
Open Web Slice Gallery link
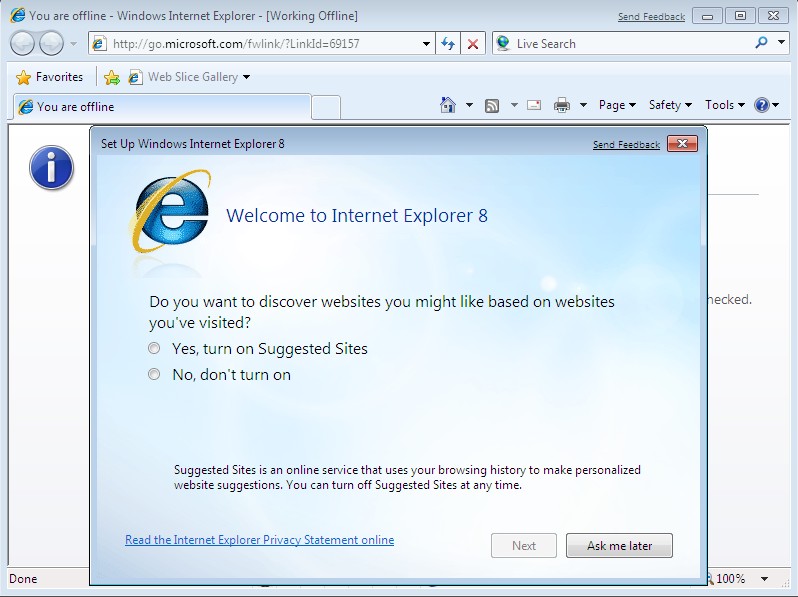pyautogui.click(x=184, y=77)
